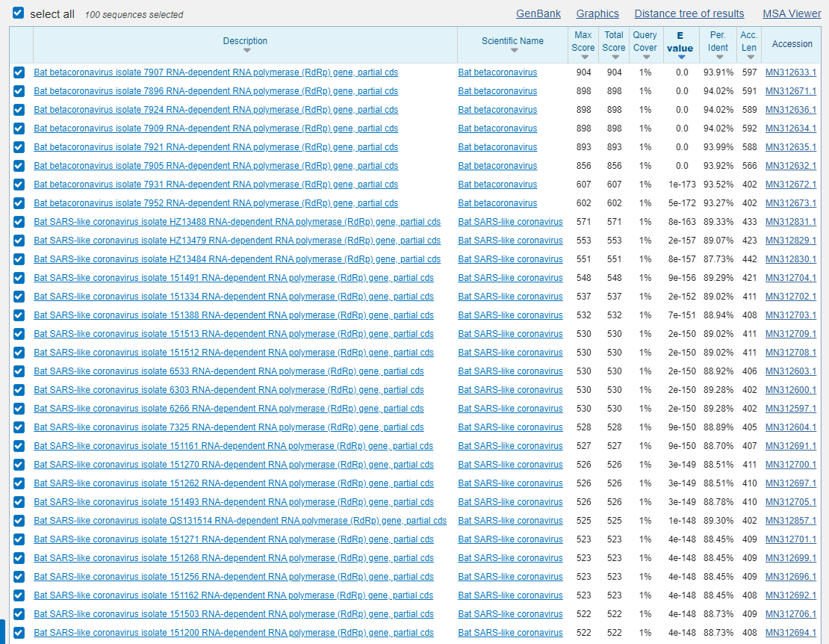Uncheck the row for isolate 151271
Viewport: 829px width, 644px height.
click(x=19, y=539)
